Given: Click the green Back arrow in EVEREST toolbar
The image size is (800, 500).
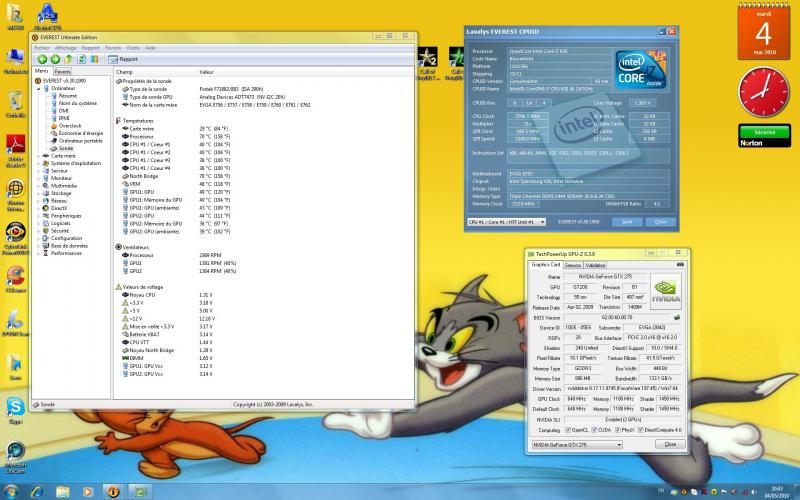Looking at the screenshot, I should tap(42, 59).
